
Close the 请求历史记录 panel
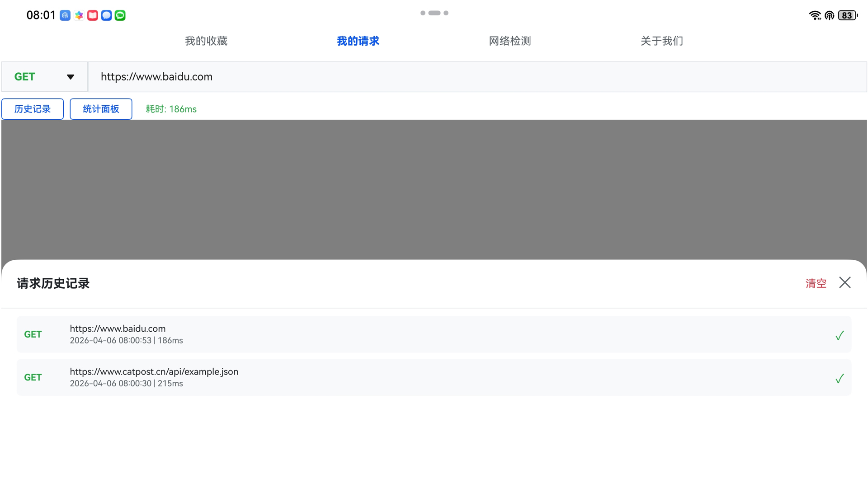coord(844,282)
